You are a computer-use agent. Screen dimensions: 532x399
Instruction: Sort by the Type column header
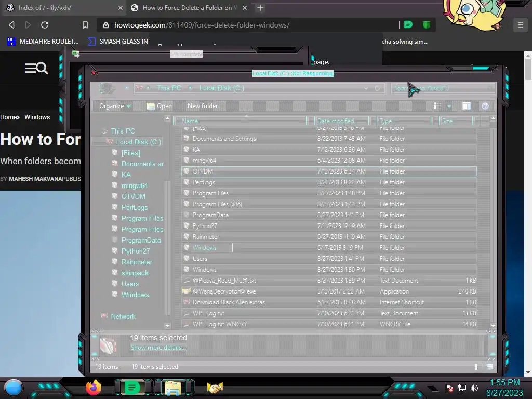tap(404, 121)
